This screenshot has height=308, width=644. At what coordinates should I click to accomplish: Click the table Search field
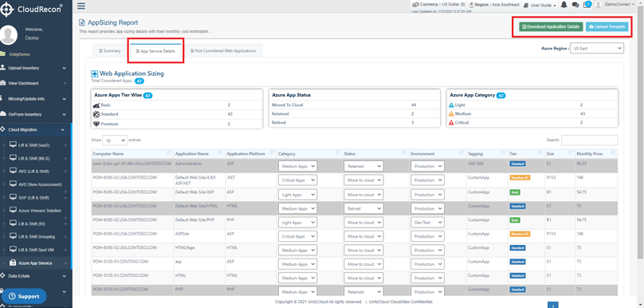(x=589, y=140)
